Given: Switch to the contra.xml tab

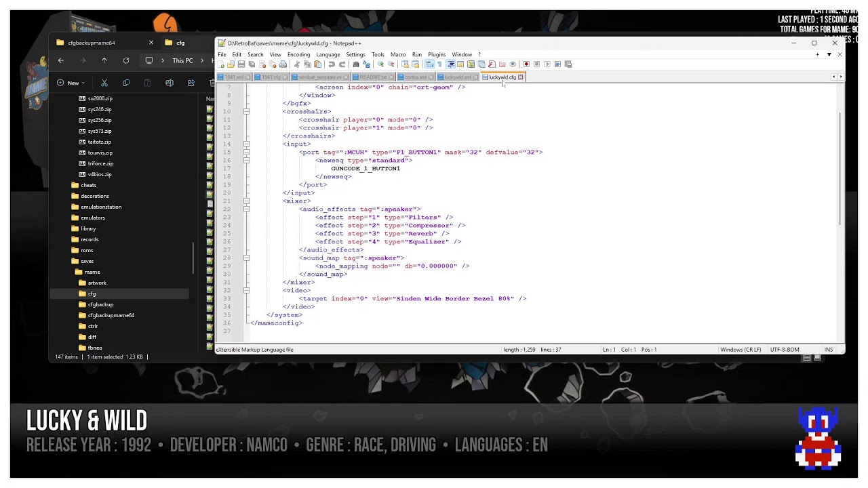Looking at the screenshot, I should pyautogui.click(x=416, y=77).
